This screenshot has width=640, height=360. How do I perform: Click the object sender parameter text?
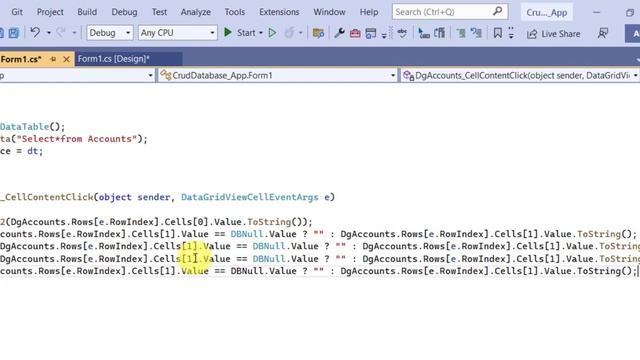(134, 197)
